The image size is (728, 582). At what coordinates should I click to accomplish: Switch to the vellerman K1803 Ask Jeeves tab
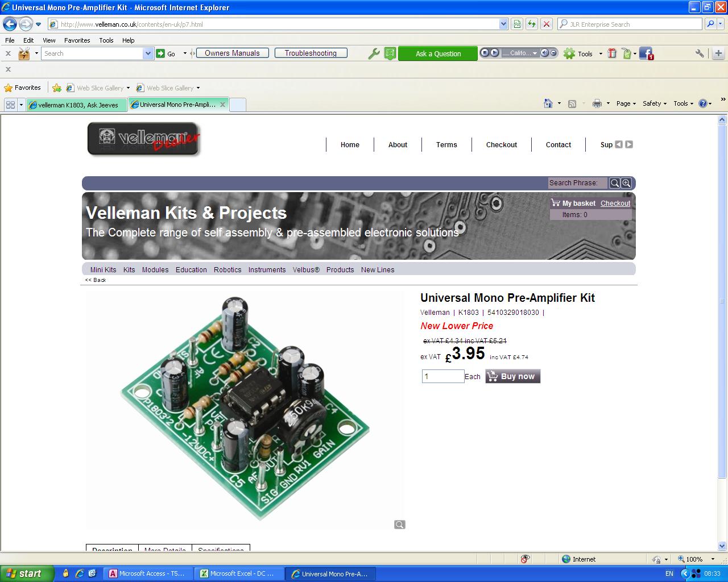point(77,105)
